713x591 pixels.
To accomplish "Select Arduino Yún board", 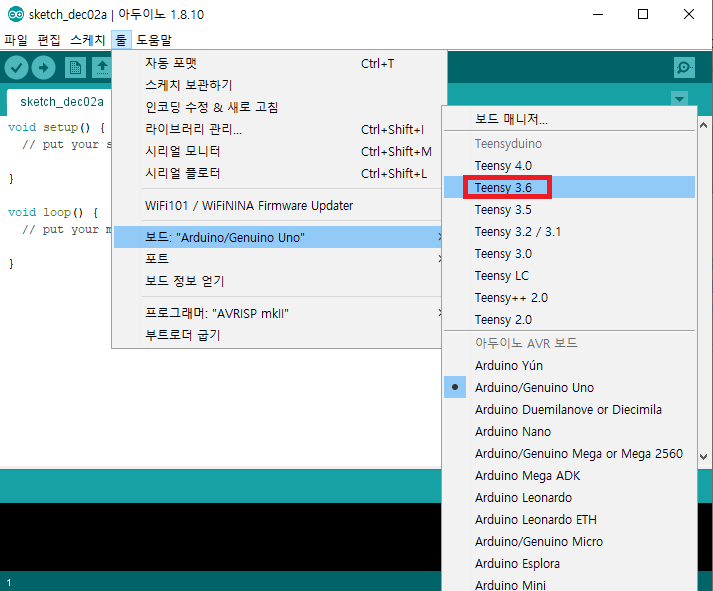I will click(569, 366).
